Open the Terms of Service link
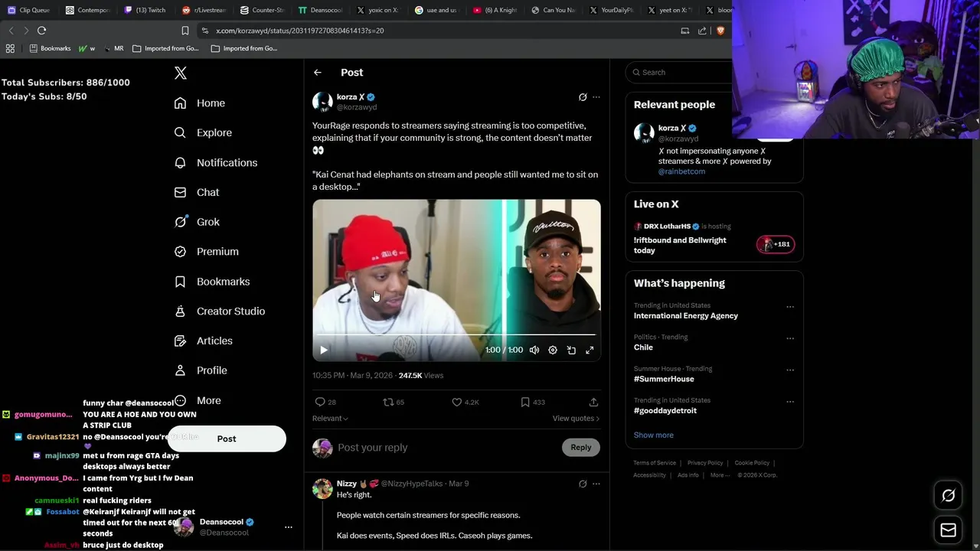 tap(655, 463)
